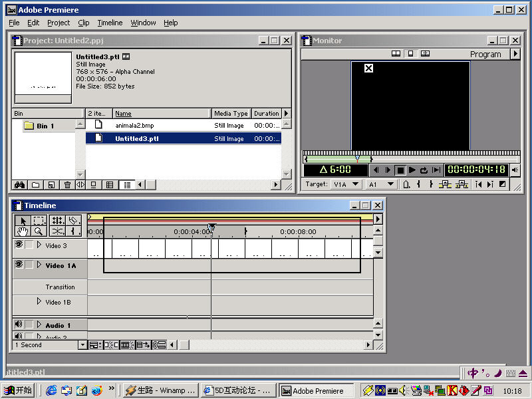532x399 pixels.
Task: Select the Zoom magnifier tool
Action: (x=39, y=231)
